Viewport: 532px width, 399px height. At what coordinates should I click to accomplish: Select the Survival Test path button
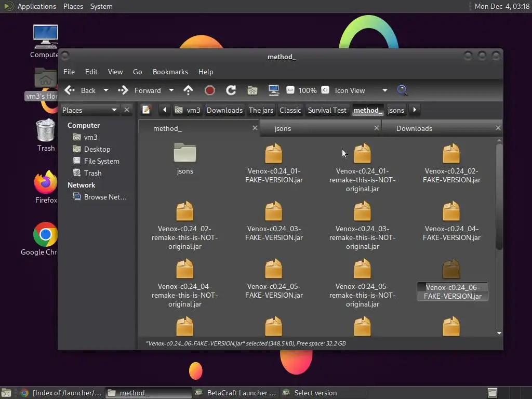click(x=327, y=110)
